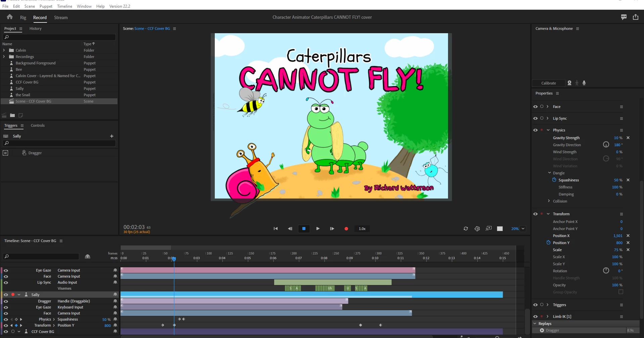Toggle Sally track record arm dot
The image size is (644, 338).
(13, 295)
